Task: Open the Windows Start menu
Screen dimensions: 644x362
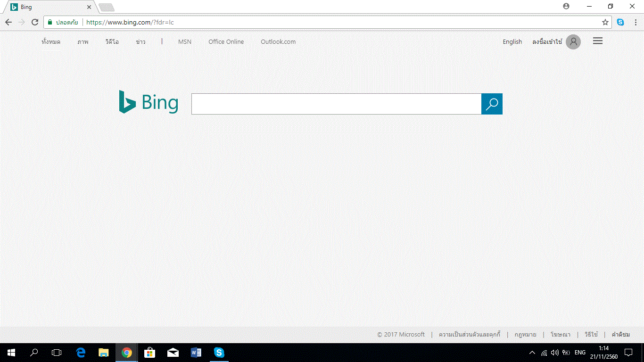Action: point(11,352)
